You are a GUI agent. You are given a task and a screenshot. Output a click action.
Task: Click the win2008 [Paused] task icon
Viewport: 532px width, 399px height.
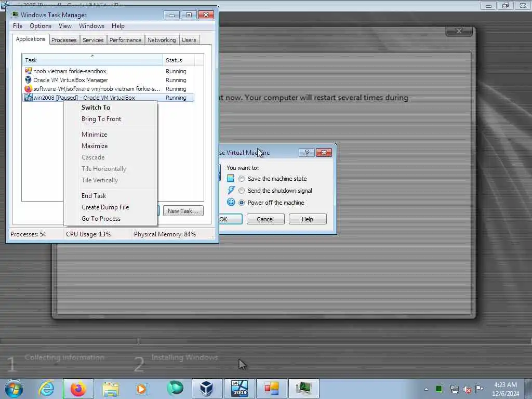click(x=28, y=97)
